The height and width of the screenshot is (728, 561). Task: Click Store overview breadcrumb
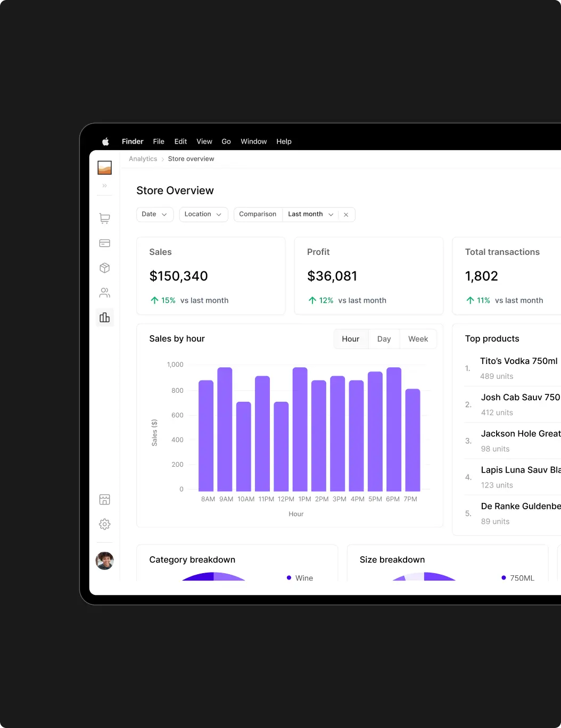tap(191, 159)
